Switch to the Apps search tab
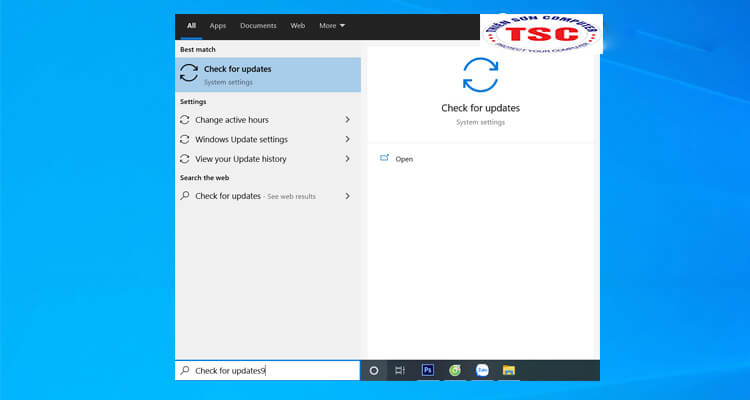 [218, 26]
